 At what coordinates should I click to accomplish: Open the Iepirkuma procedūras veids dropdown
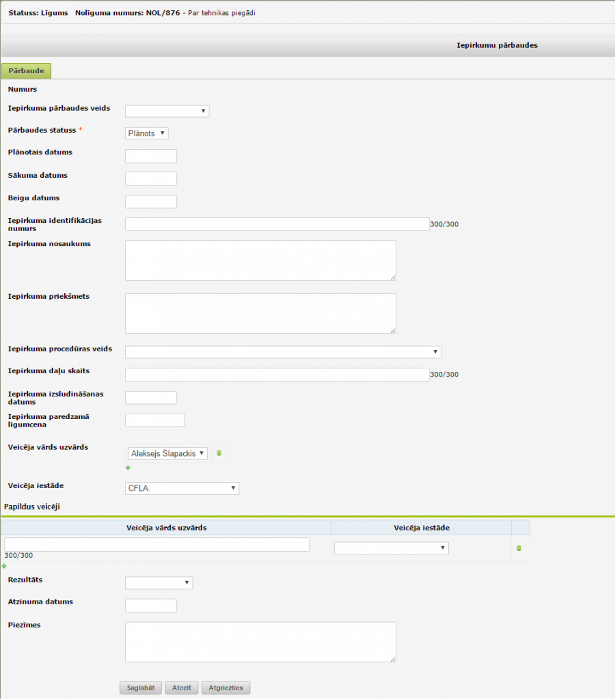[x=283, y=352]
